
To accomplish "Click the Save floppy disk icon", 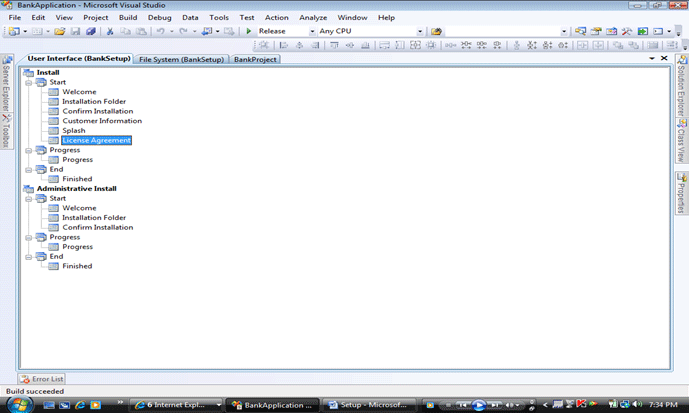I will [x=76, y=31].
